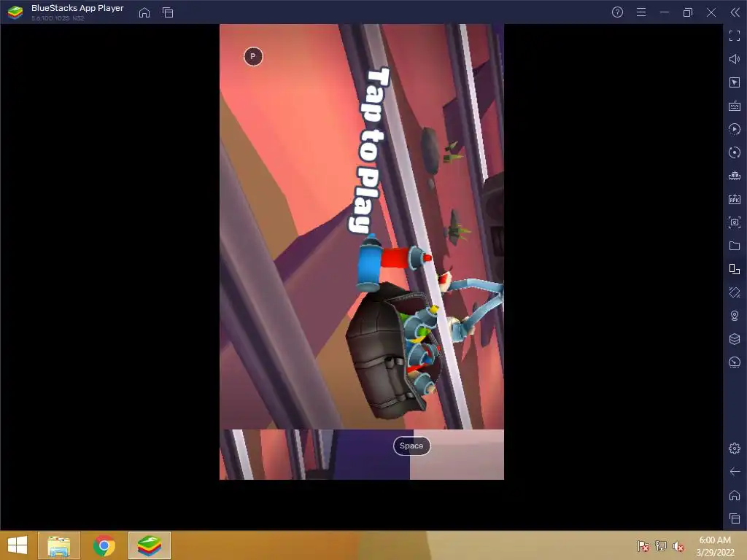
Task: Toggle fullscreen mode in sidebar
Action: tap(735, 36)
